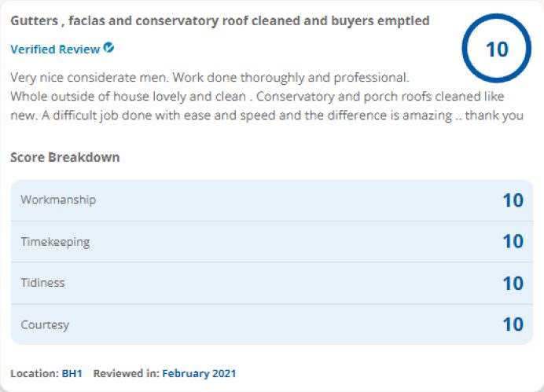Click the 'Reviewed in:' label text
Image resolution: width=544 pixels, height=392 pixels.
click(x=127, y=373)
